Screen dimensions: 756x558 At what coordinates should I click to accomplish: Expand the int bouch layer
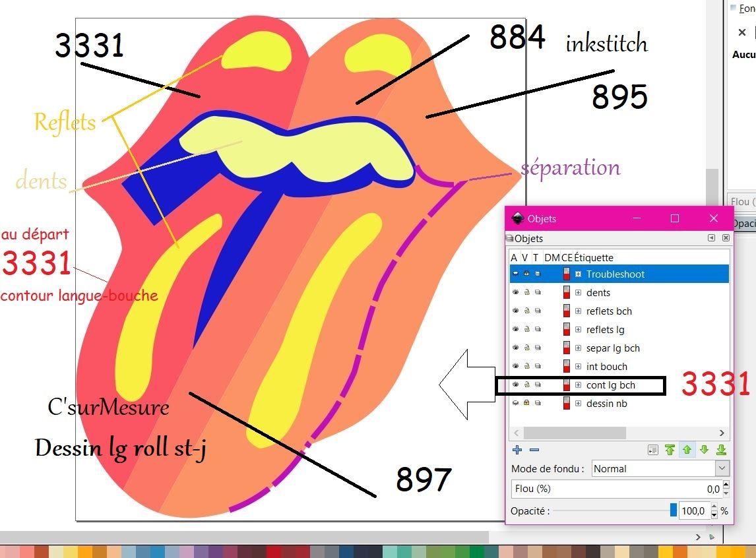click(578, 366)
